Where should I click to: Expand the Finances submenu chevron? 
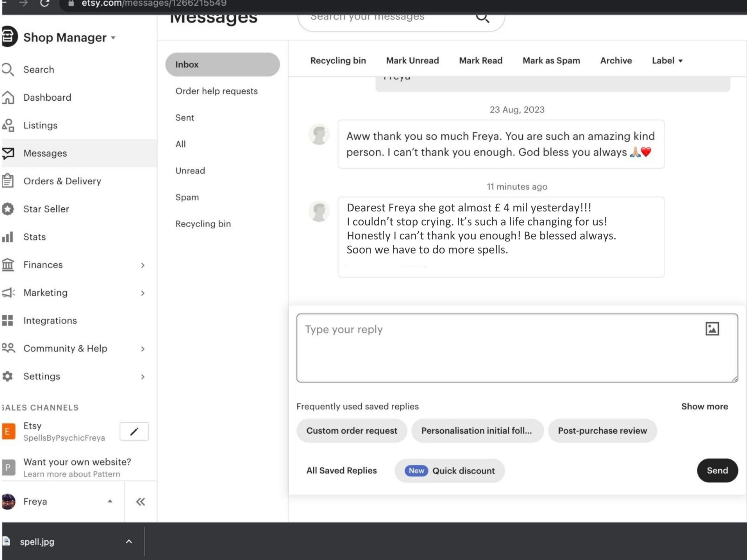[143, 265]
